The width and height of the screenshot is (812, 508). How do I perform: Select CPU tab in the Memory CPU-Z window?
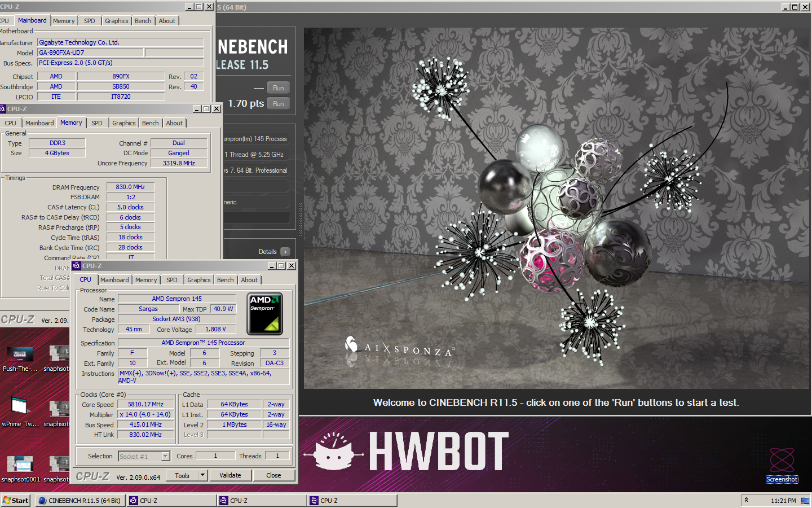pos(11,123)
